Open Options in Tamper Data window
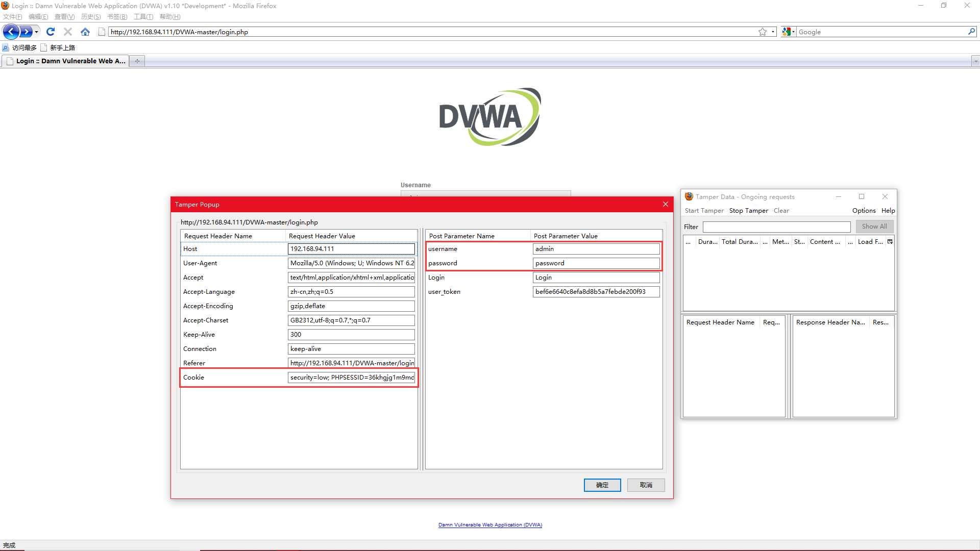The width and height of the screenshot is (980, 551). (x=864, y=211)
